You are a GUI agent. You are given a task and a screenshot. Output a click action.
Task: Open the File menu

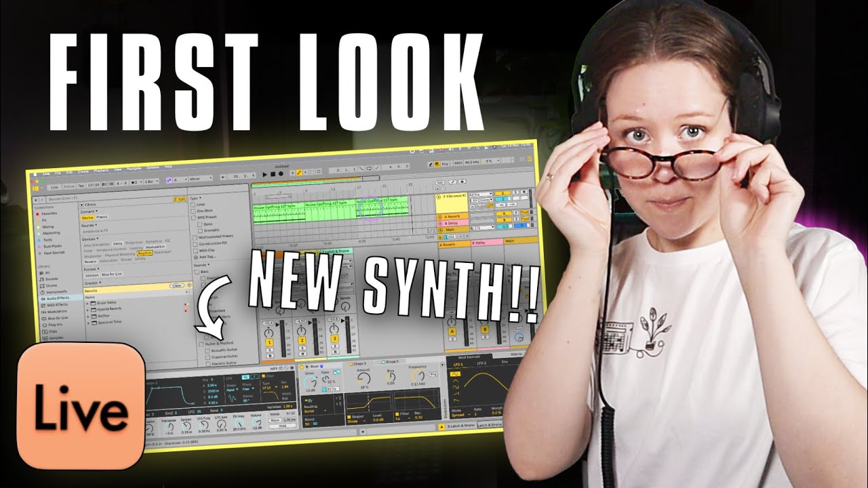pos(58,173)
